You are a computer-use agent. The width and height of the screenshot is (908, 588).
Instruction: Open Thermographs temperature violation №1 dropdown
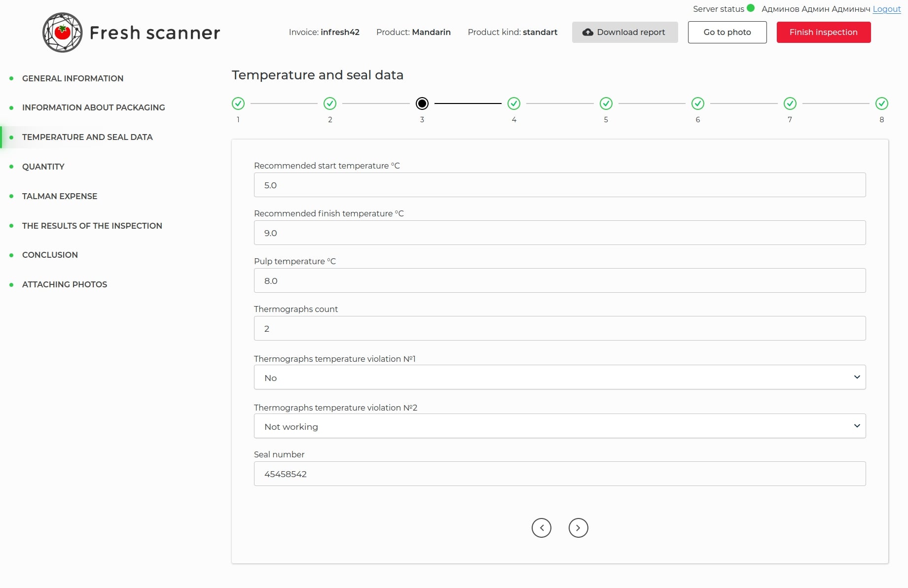[559, 377]
